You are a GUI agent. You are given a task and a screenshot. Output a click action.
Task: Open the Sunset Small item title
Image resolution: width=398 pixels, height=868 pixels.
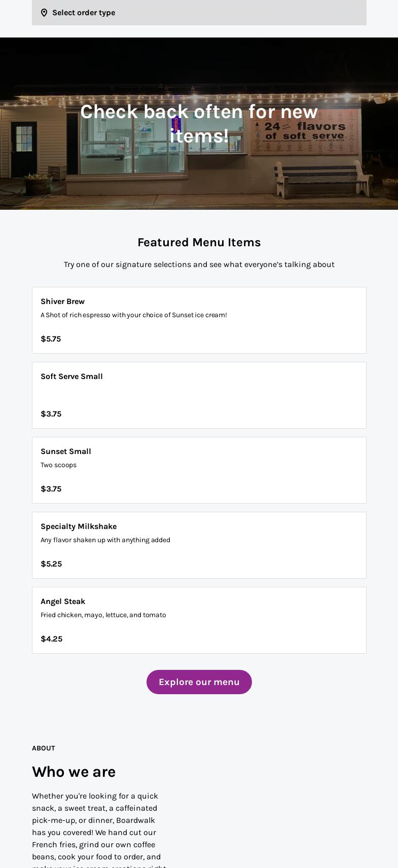click(x=66, y=451)
